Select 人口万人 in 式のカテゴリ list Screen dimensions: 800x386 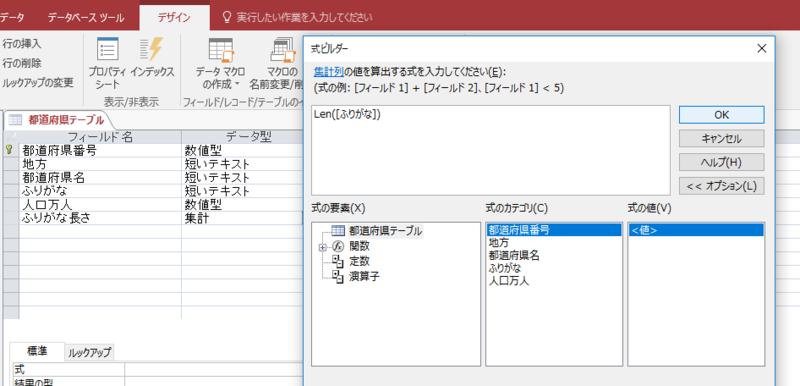click(x=554, y=280)
